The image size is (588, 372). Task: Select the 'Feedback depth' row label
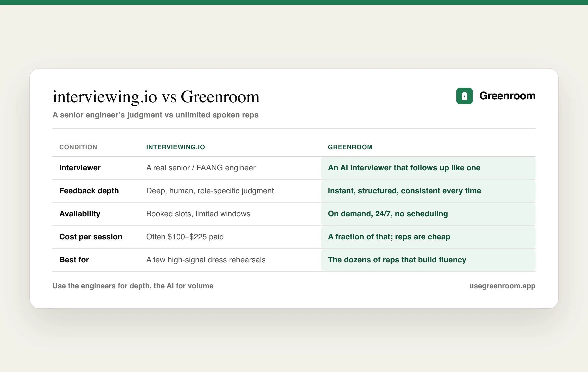(89, 191)
